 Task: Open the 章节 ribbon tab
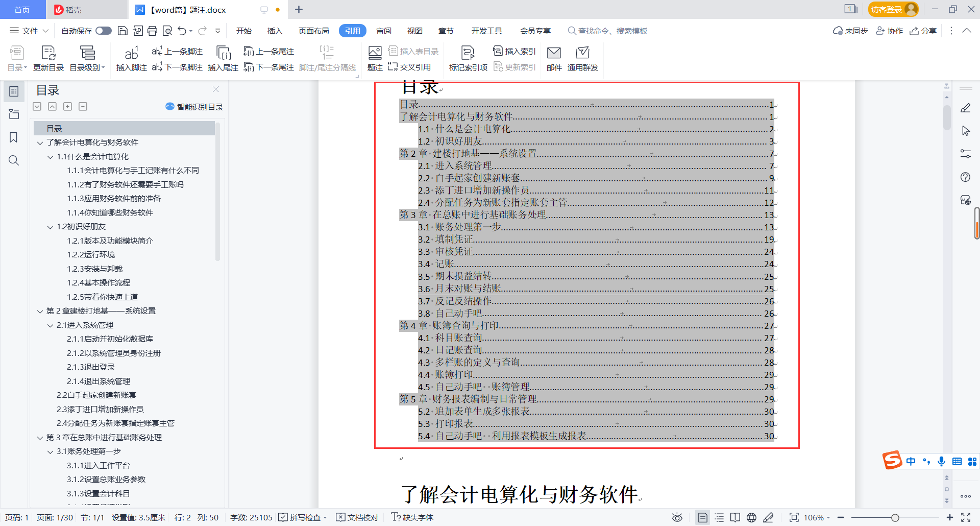point(446,31)
